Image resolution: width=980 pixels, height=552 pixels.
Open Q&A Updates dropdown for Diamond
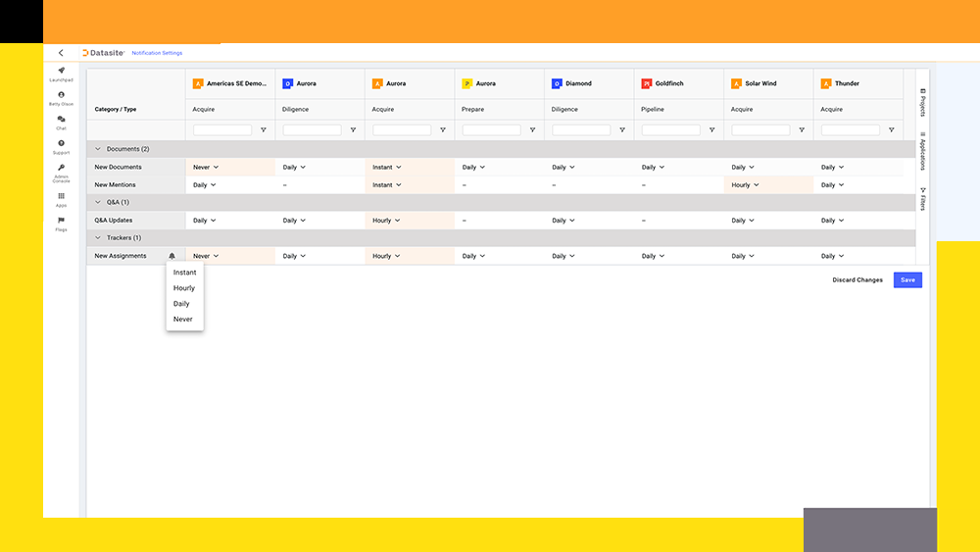click(x=563, y=220)
